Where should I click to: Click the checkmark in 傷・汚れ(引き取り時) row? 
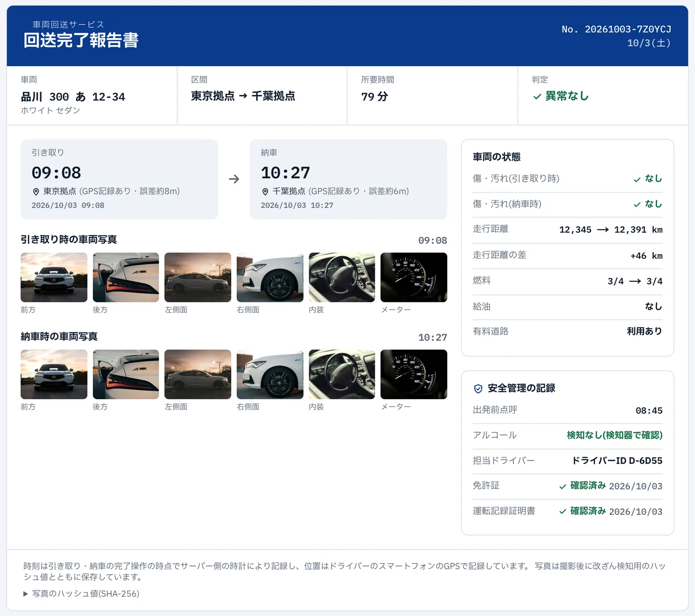pyautogui.click(x=637, y=180)
